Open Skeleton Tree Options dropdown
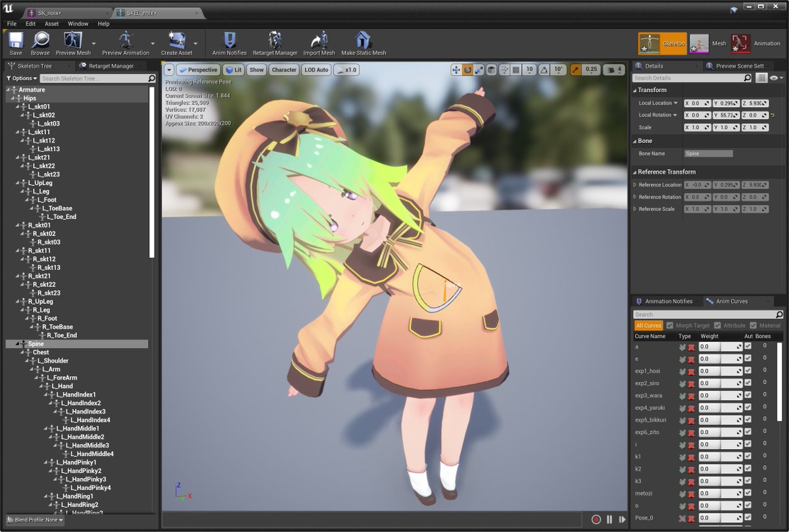The image size is (789, 532). 21,78
